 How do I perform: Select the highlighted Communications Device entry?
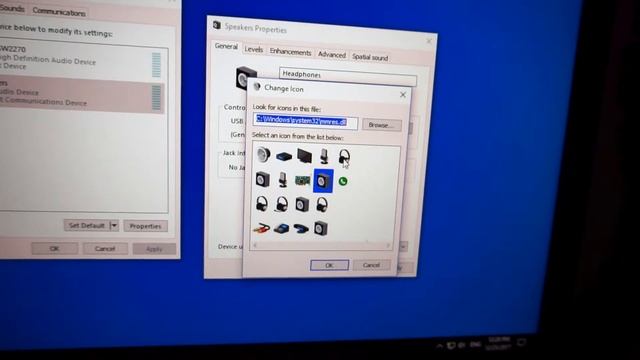(x=82, y=95)
